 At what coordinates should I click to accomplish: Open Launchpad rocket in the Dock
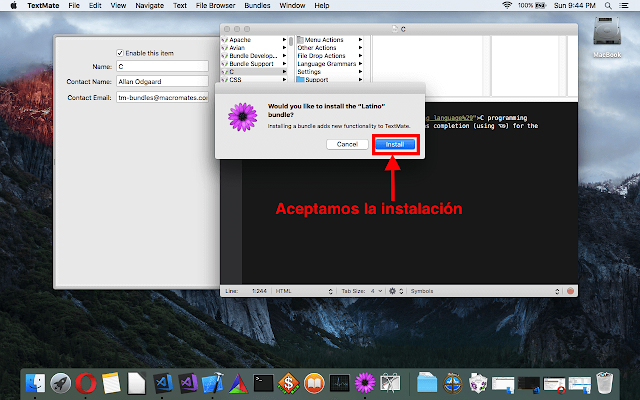click(60, 383)
